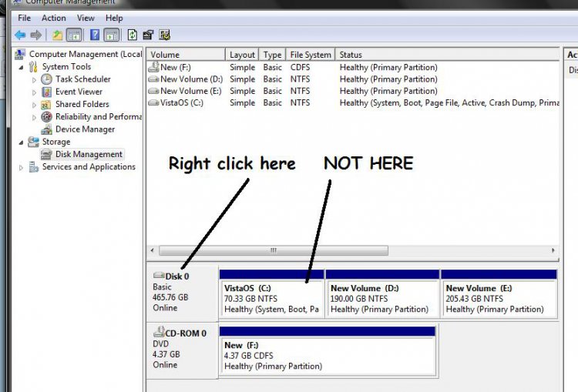This screenshot has height=392, width=578.
Task: Click the Task Scheduler clock icon
Action: [x=46, y=79]
